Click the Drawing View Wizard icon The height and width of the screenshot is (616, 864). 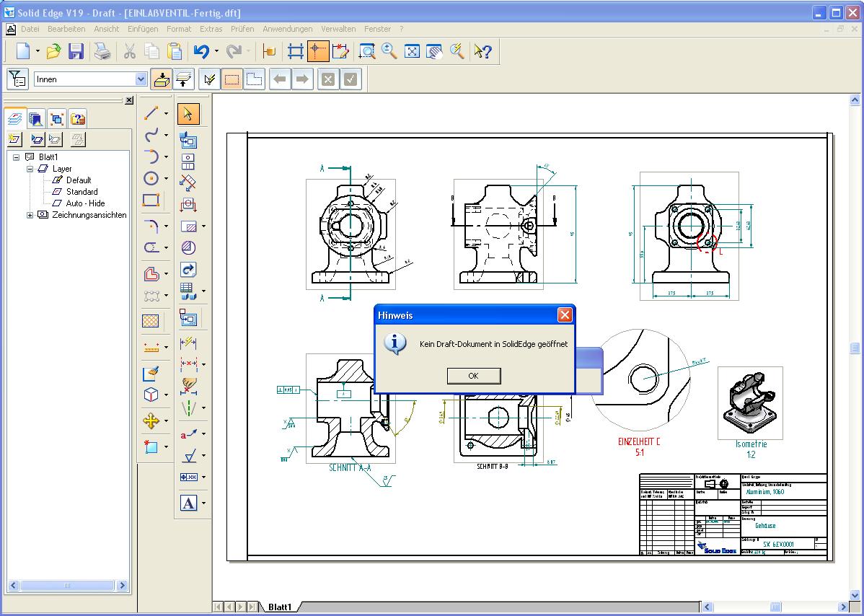point(188,140)
